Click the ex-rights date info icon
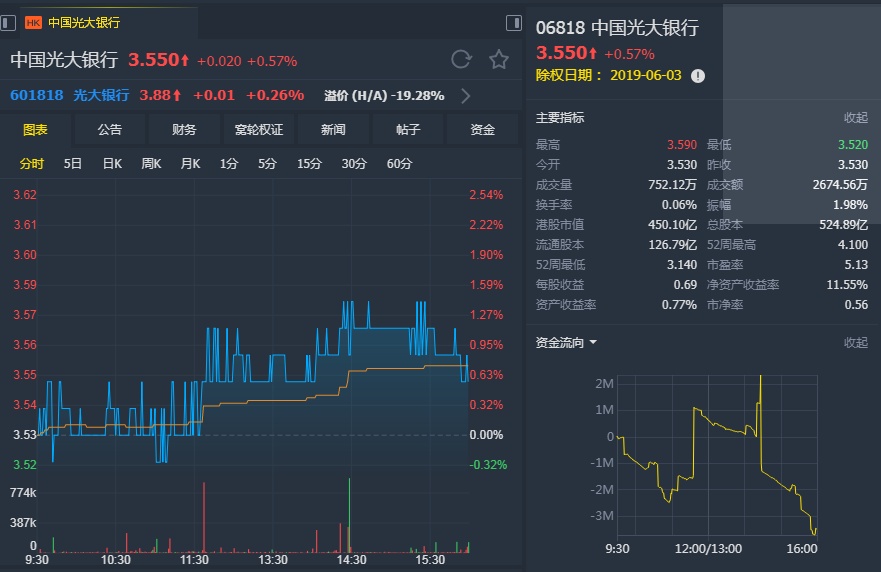Screen dimensions: 881x572 698,76
